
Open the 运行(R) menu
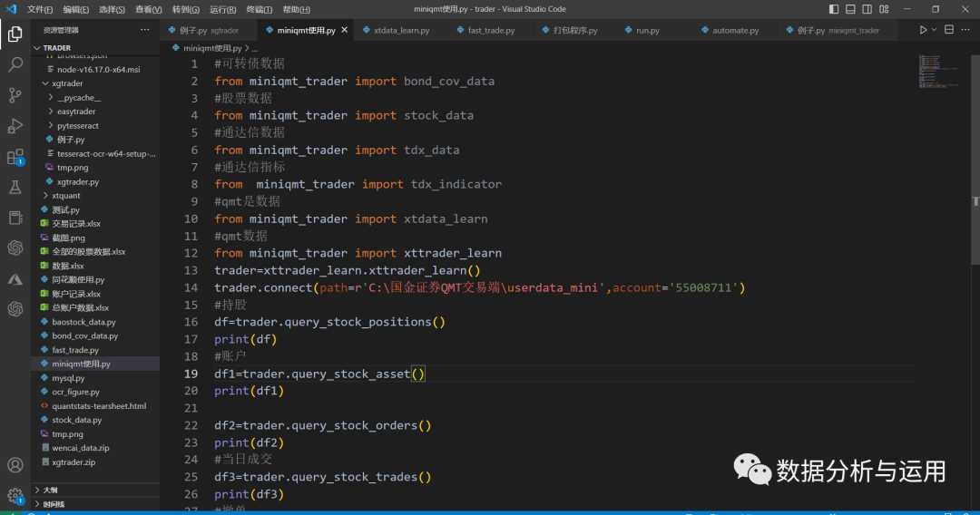[x=222, y=9]
